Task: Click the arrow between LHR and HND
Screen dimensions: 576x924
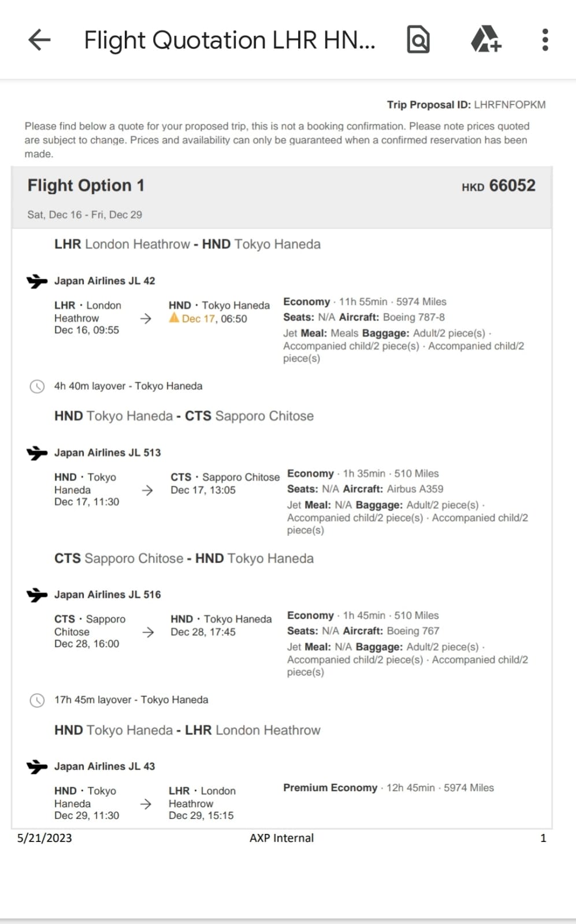Action: 146,318
